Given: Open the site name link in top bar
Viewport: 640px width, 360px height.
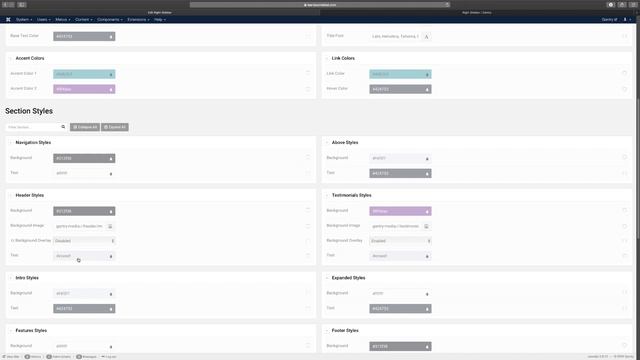Looking at the screenshot, I should 609,19.
